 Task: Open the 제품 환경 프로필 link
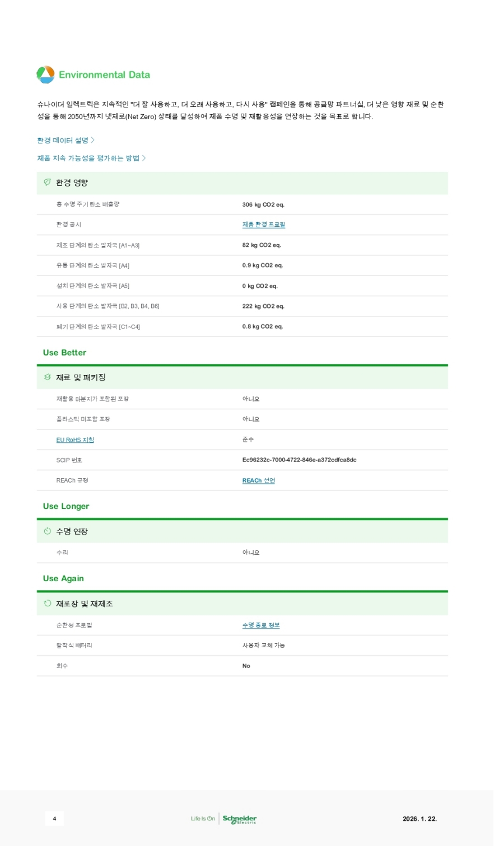264,225
